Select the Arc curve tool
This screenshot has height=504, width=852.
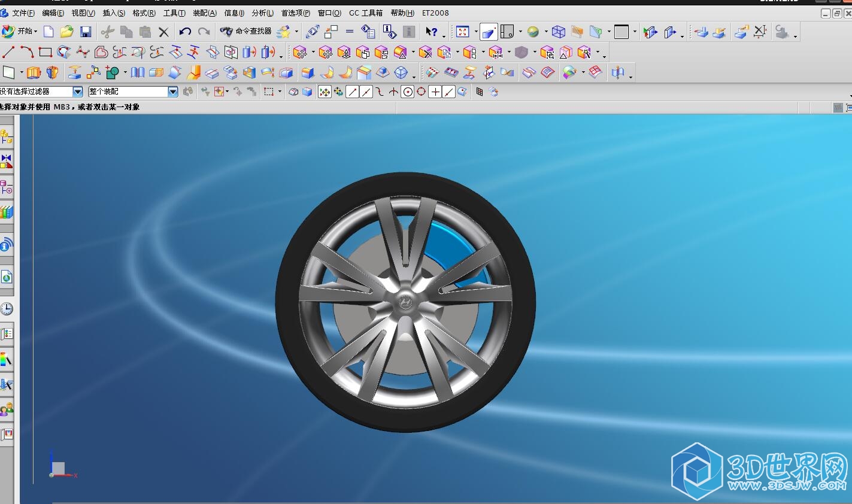click(x=27, y=52)
